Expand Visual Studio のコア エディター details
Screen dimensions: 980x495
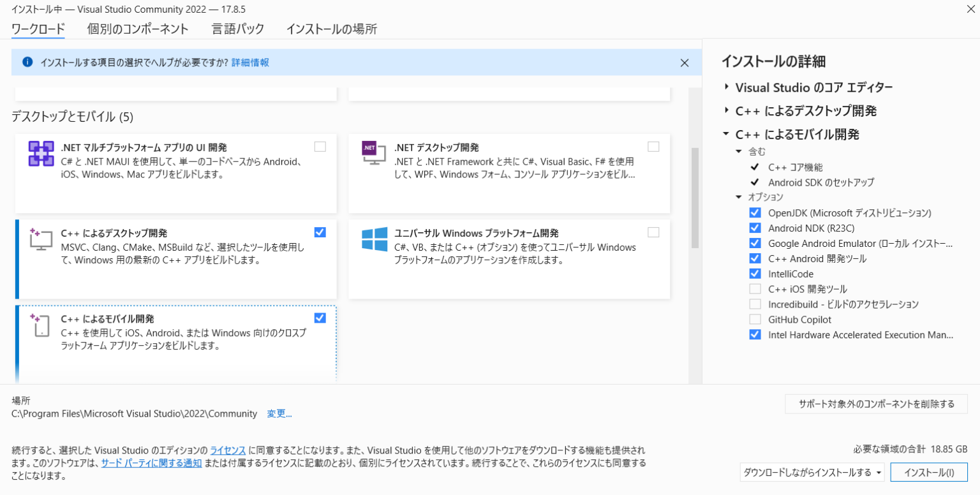tap(727, 87)
